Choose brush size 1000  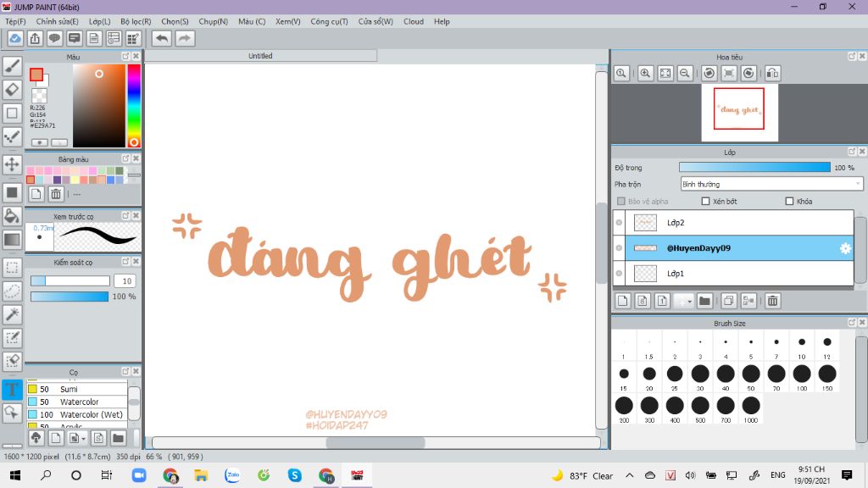[751, 409]
